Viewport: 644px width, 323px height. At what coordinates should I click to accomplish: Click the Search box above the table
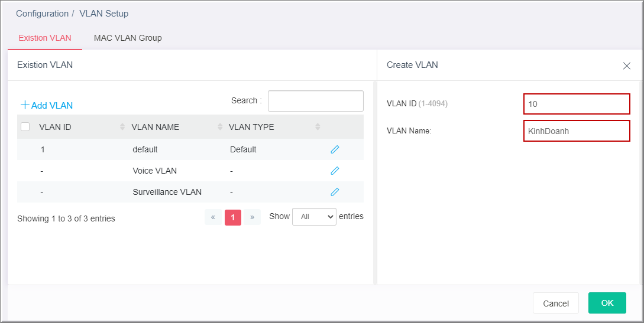pyautogui.click(x=315, y=101)
